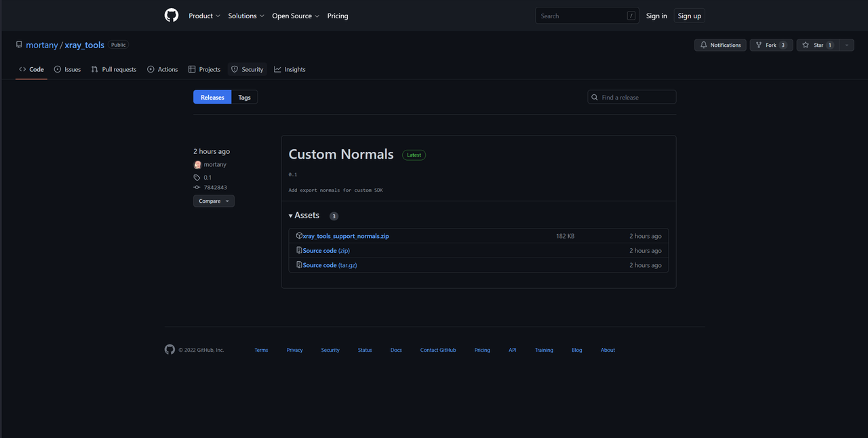
Task: Open the Terms footer link
Action: tap(261, 350)
